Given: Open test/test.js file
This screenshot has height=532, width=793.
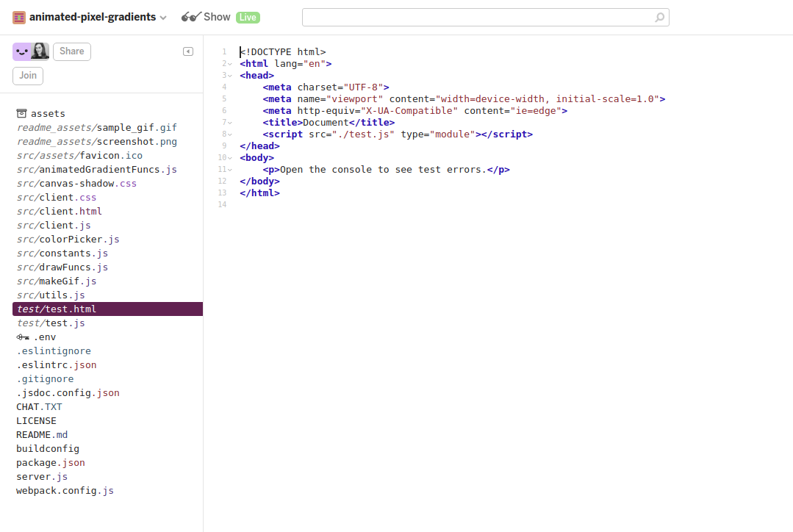Looking at the screenshot, I should [x=51, y=323].
